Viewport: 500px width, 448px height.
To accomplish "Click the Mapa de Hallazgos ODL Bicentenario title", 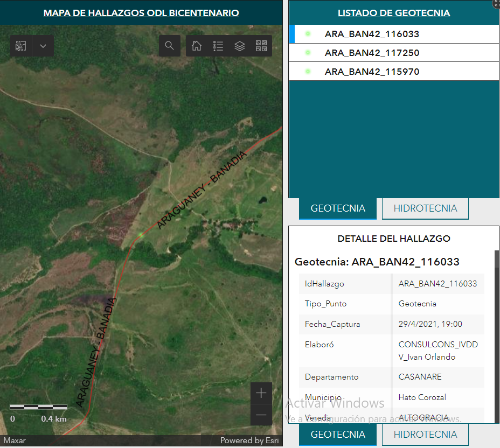I will click(x=141, y=13).
